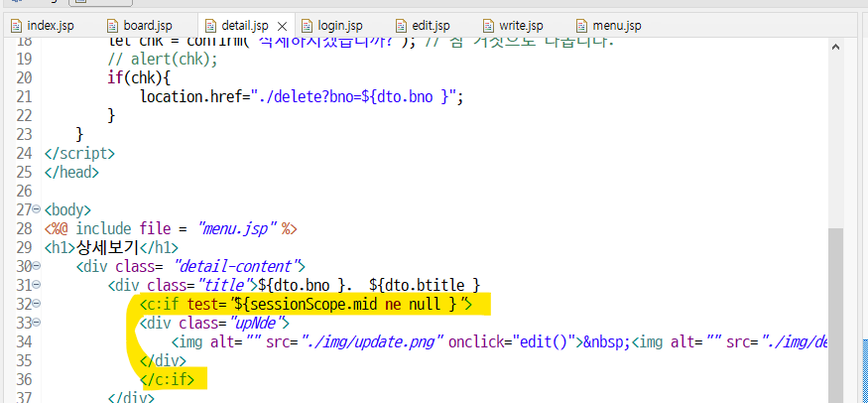Click the </c:if> closing tag
Image resolution: width=868 pixels, height=403 pixels.
point(168,379)
